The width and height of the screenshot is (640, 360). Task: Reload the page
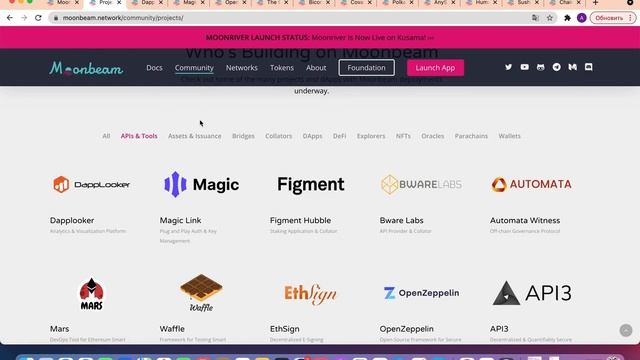(38, 18)
